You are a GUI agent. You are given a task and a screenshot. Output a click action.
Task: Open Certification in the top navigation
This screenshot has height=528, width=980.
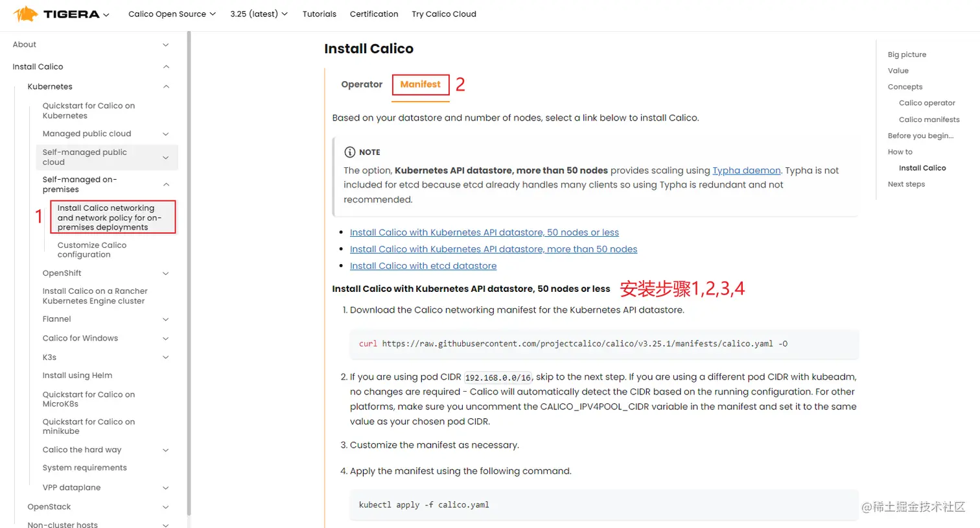pos(374,14)
